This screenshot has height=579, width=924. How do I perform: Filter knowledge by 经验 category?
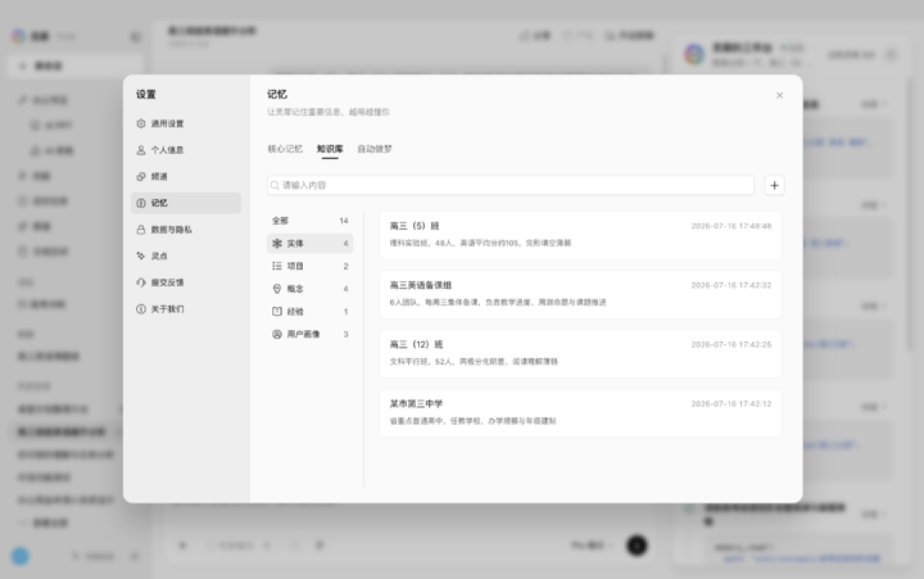(310, 311)
